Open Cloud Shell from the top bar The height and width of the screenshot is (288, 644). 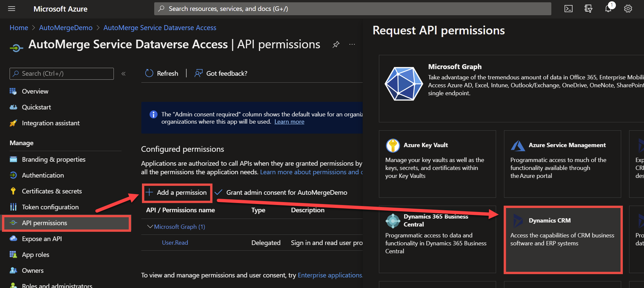coord(569,9)
